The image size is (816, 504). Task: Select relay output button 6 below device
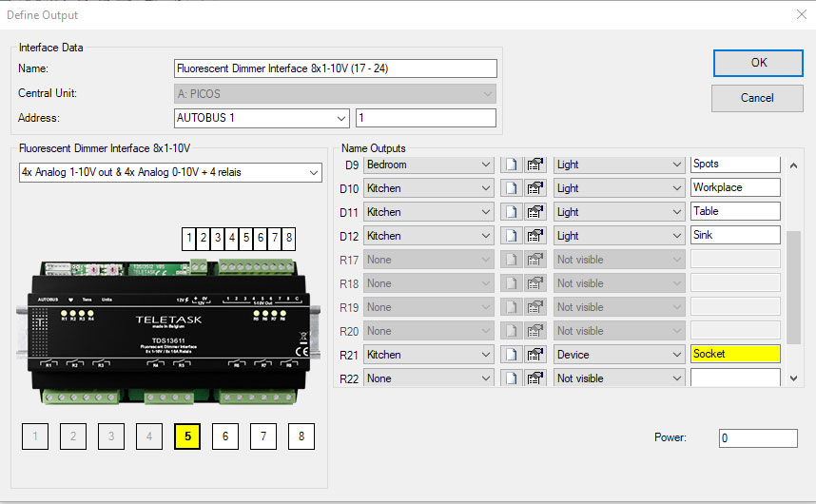click(x=225, y=436)
